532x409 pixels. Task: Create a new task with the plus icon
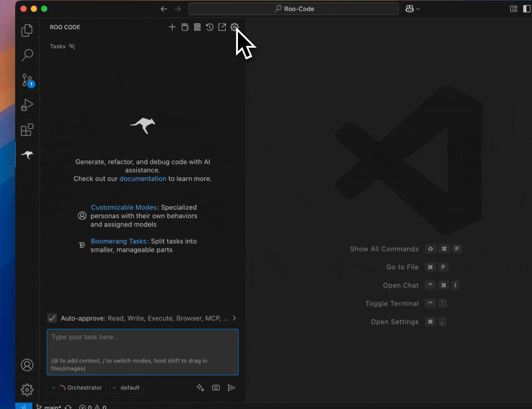172,27
